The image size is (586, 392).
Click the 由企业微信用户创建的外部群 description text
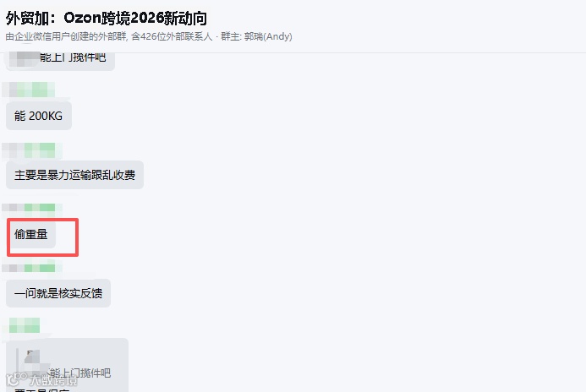pyautogui.click(x=66, y=36)
